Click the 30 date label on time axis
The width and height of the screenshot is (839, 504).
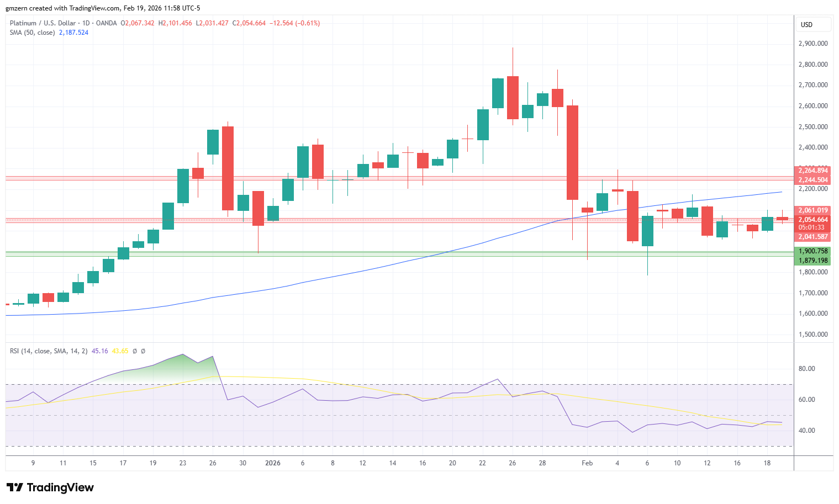click(242, 463)
